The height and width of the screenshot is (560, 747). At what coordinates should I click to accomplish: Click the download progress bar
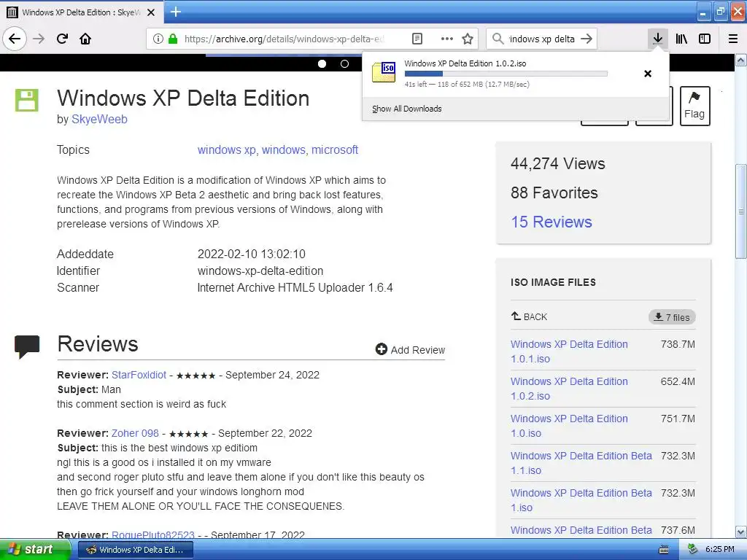coord(506,74)
